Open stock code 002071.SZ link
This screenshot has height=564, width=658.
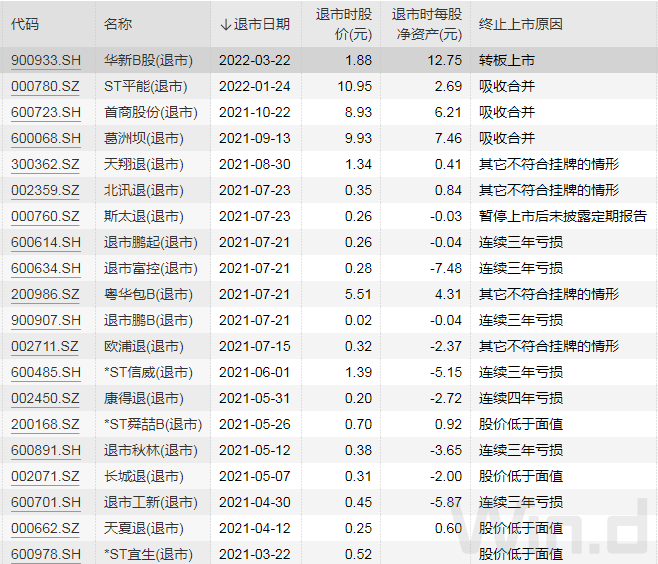[45, 477]
